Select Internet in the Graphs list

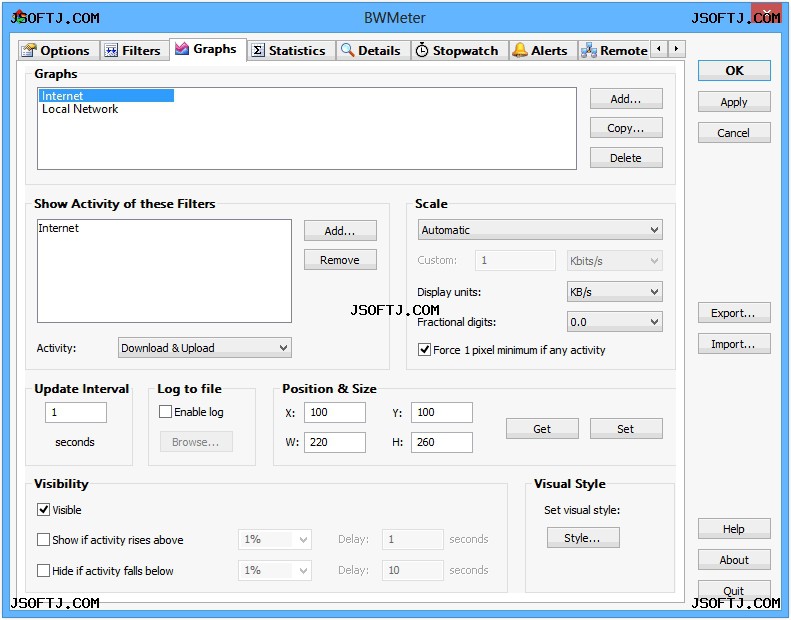[106, 96]
